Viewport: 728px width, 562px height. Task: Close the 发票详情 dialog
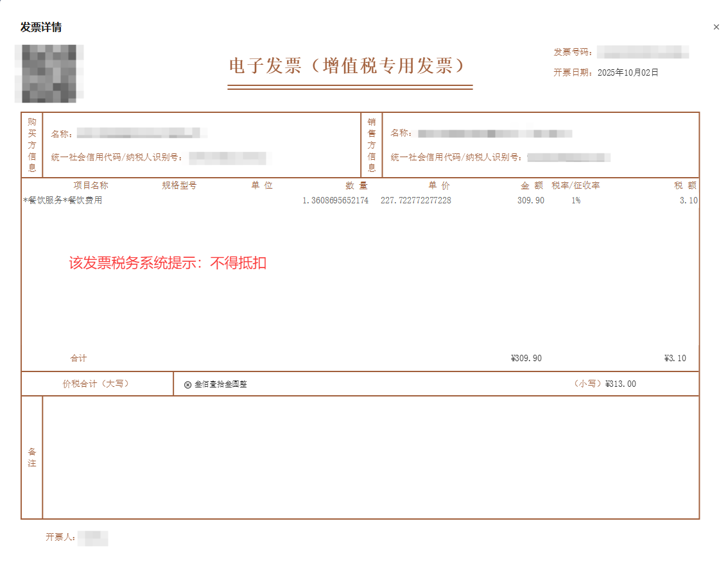[716, 27]
